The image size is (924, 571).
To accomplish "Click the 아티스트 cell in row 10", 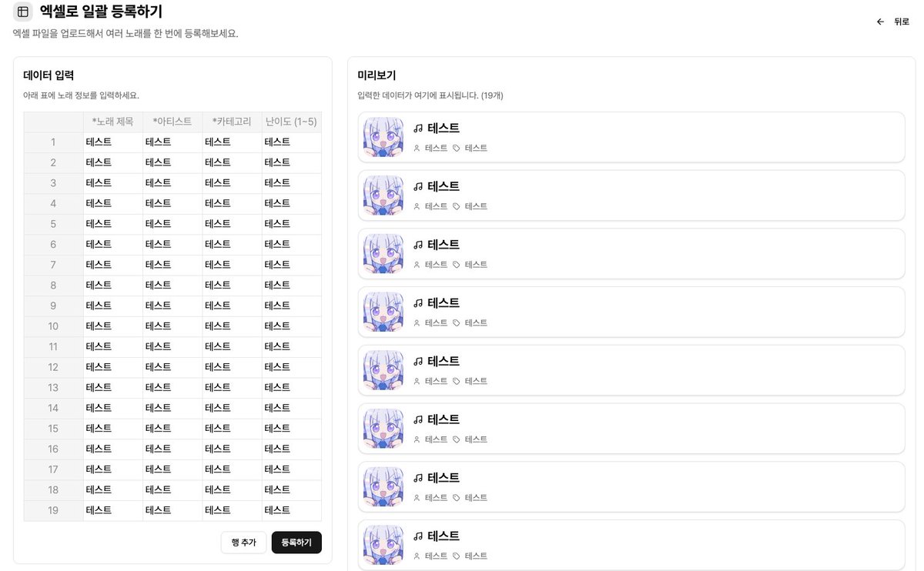I will click(172, 326).
